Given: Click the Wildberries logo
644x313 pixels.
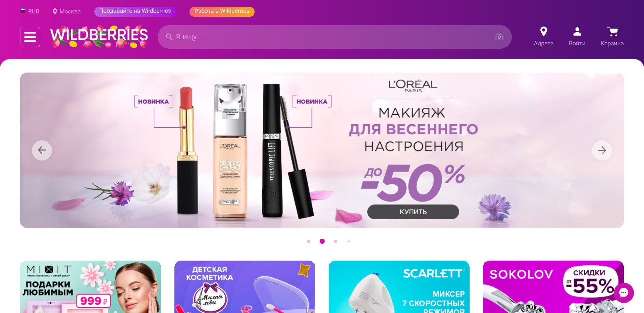Looking at the screenshot, I should [x=99, y=36].
